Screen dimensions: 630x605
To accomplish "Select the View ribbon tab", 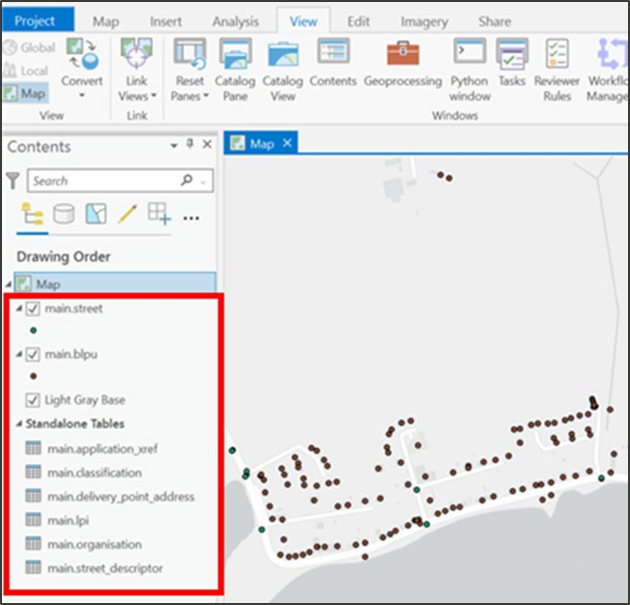I will tap(303, 21).
